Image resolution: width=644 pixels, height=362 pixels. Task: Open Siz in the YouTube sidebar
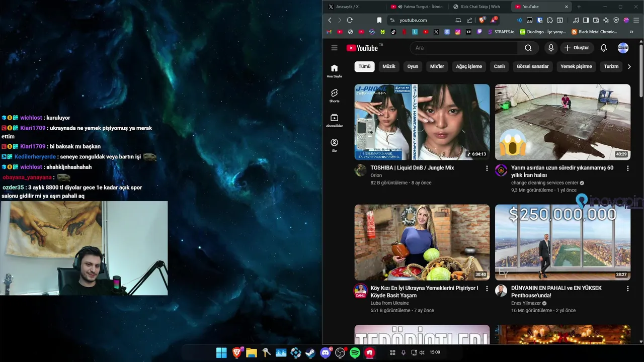(334, 145)
